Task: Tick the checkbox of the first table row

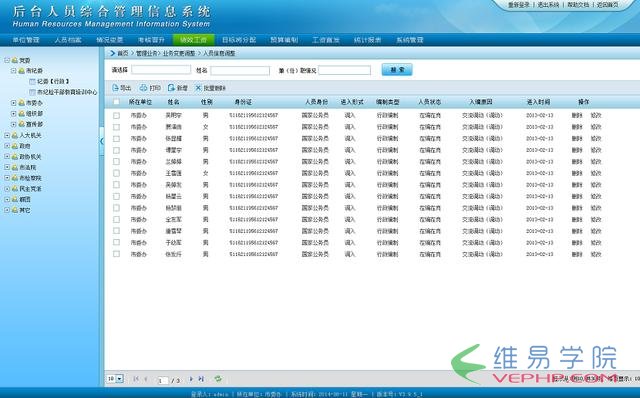Action: (116, 116)
